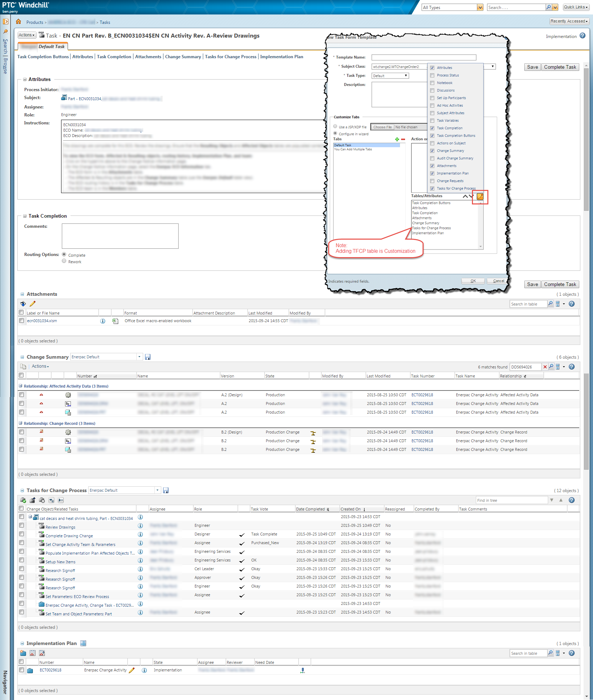Check the Process Status checkbox
593x700 pixels.
[x=432, y=75]
